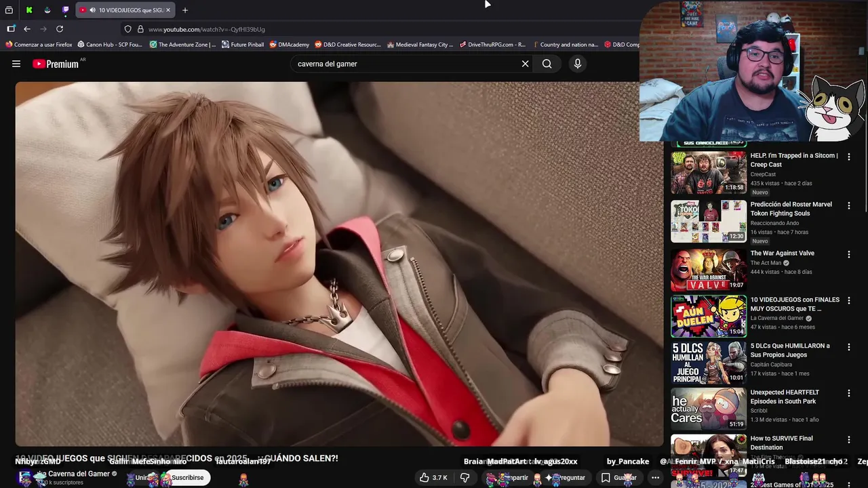Click 'The Act Man' channel name
Image resolution: width=868 pixels, height=488 pixels.
point(766,263)
